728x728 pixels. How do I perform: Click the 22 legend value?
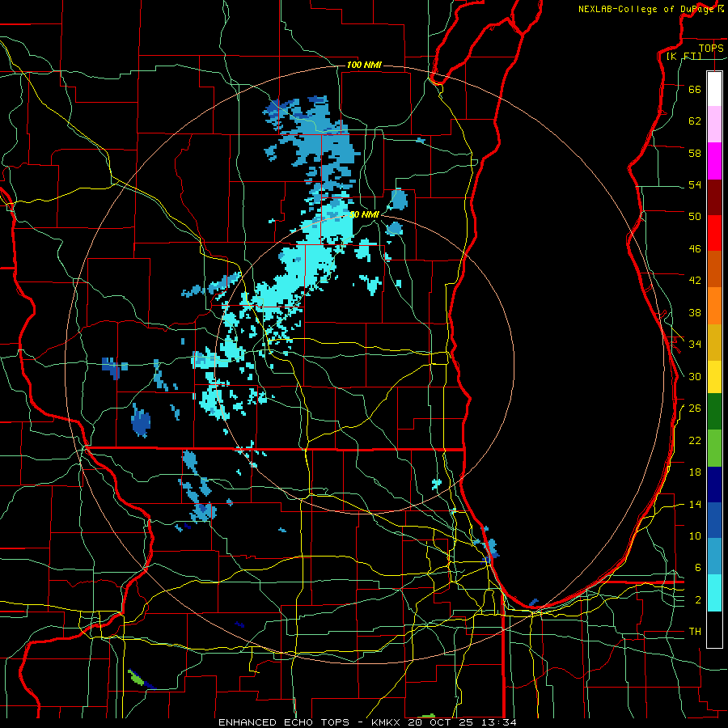[x=695, y=440]
